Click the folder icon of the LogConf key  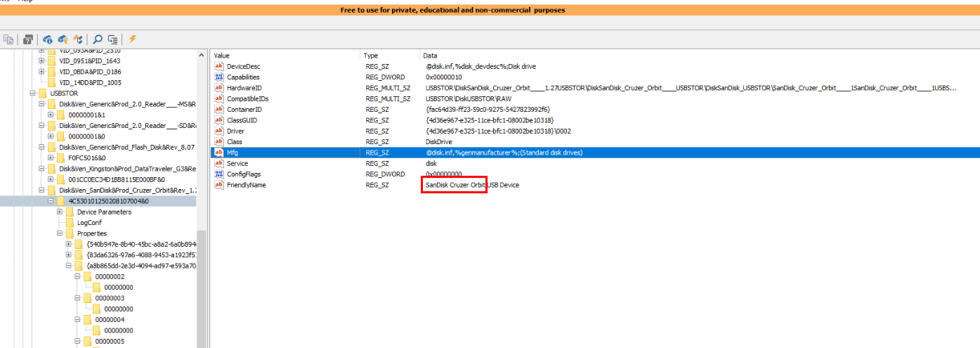click(70, 223)
